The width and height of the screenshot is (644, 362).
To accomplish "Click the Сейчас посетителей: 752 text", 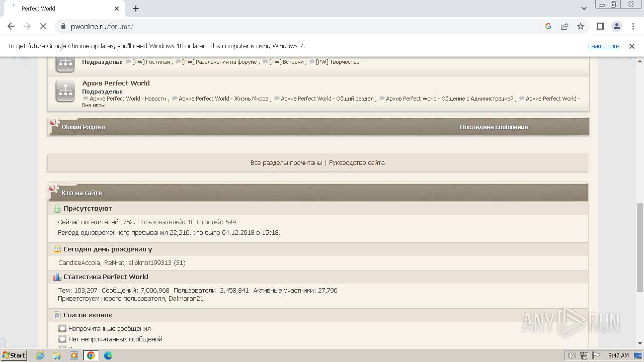I will click(97, 222).
